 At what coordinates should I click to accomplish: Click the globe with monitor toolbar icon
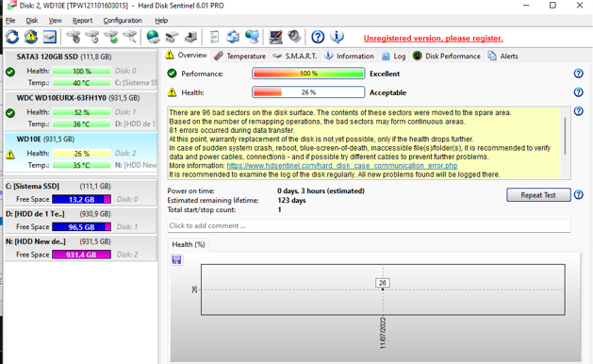click(x=252, y=37)
